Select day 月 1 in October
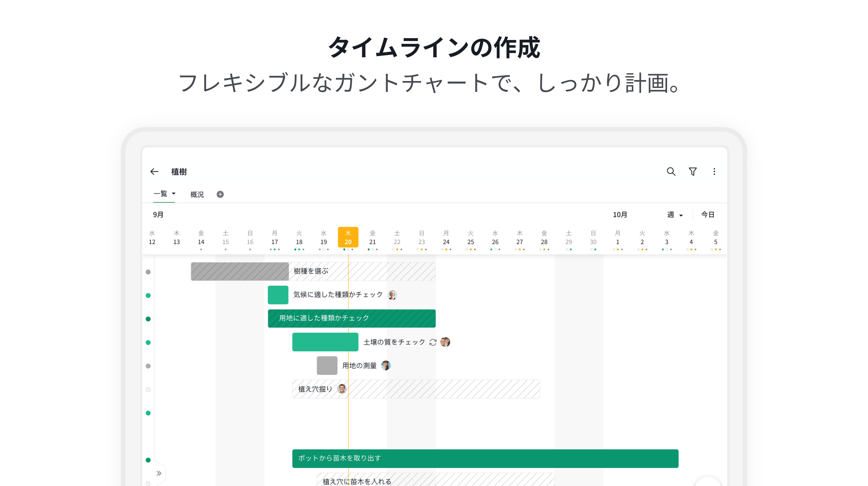This screenshot has height=486, width=868. click(617, 238)
